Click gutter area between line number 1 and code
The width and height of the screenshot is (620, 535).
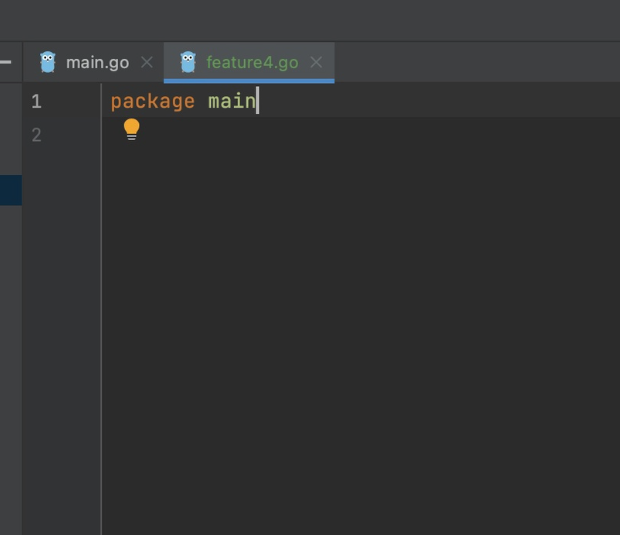[75, 101]
